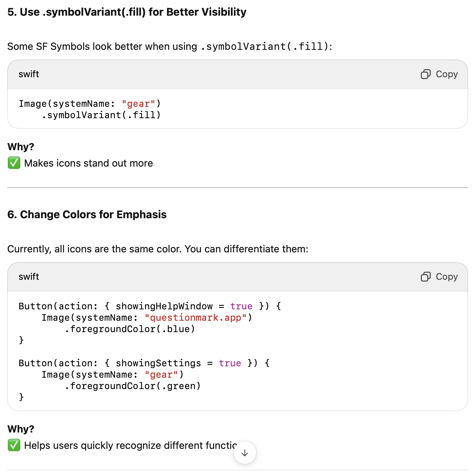The width and height of the screenshot is (476, 472).
Task: Click the heading 'Use .symbolVariant(.fill) for Better Visibility'
Action: point(127,12)
